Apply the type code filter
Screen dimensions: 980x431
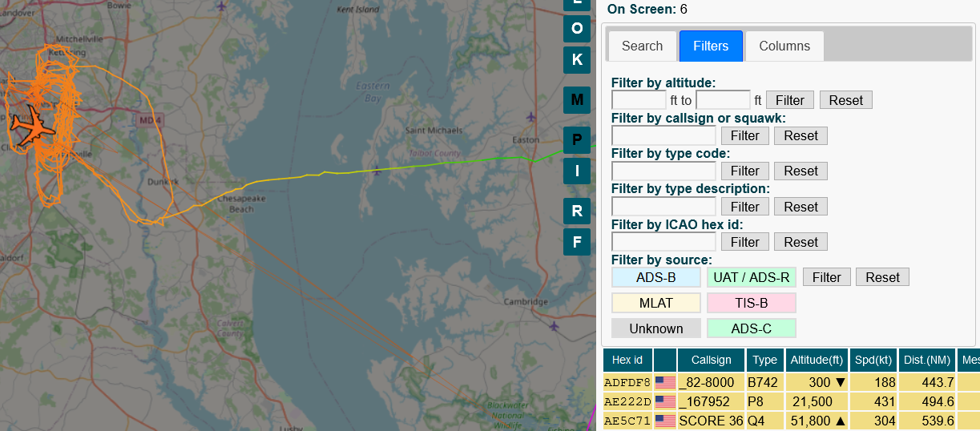click(745, 171)
